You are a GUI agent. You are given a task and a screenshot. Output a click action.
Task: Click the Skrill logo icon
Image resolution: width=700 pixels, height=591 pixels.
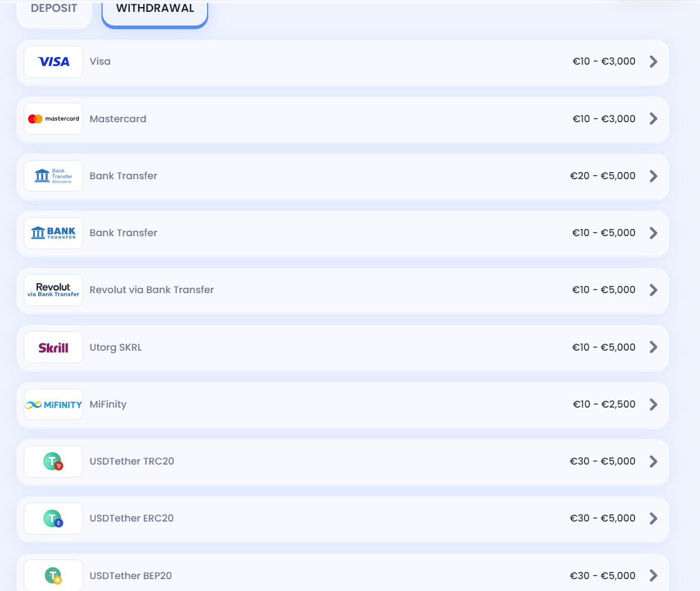[x=53, y=347]
